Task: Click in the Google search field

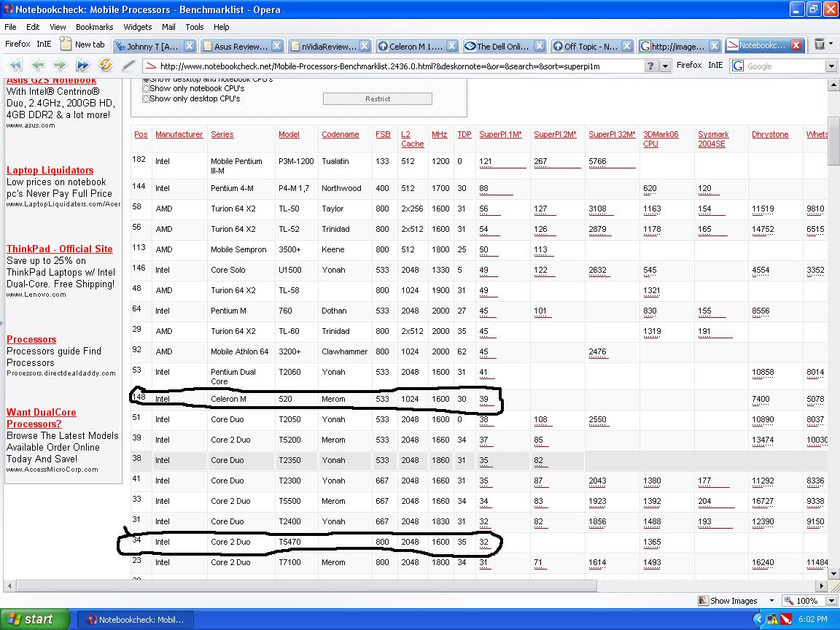Action: tap(785, 66)
